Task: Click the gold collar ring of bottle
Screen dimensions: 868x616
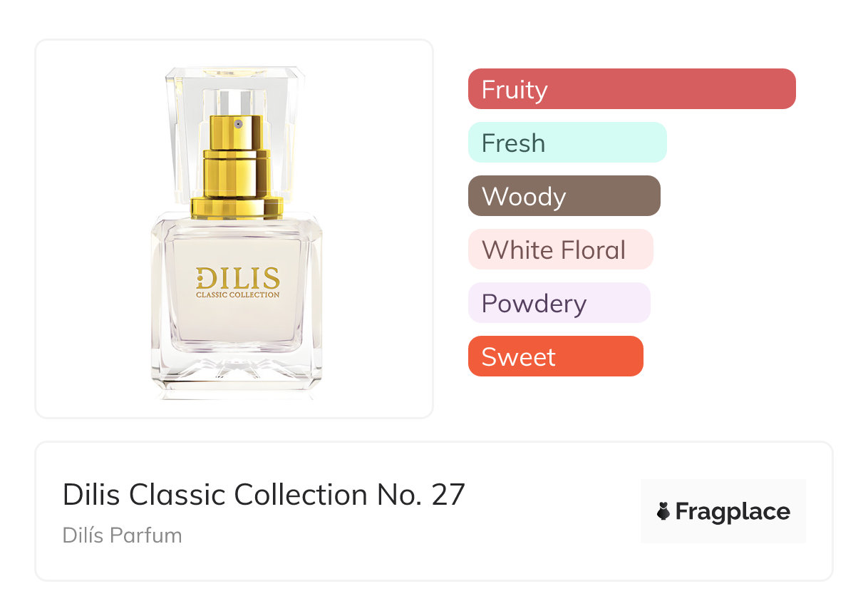Action: (237, 207)
